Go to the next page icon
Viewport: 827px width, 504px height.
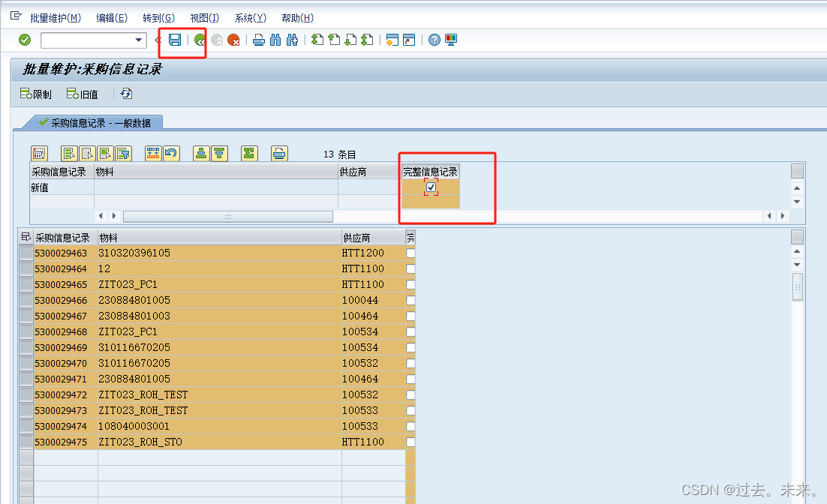[350, 40]
